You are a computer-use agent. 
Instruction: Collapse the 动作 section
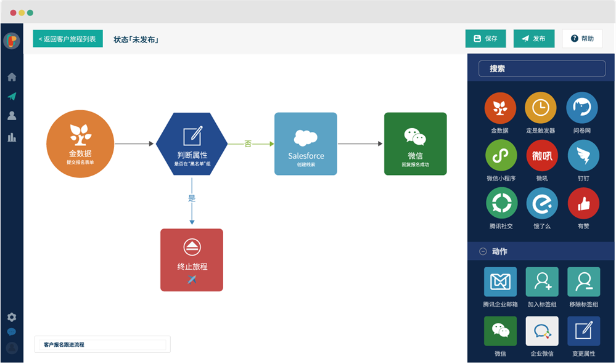point(483,251)
